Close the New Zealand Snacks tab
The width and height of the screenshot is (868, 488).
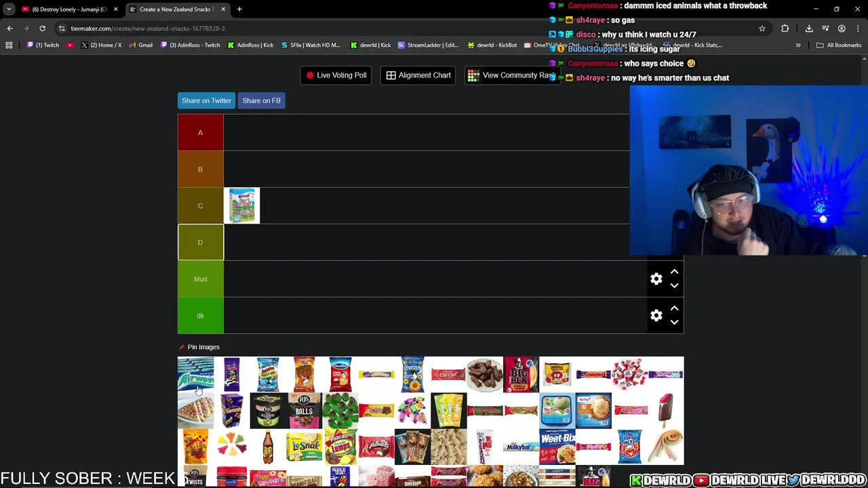(223, 9)
